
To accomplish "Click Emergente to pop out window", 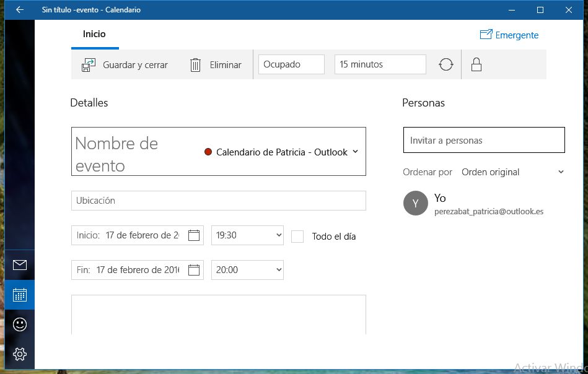I will [x=509, y=35].
